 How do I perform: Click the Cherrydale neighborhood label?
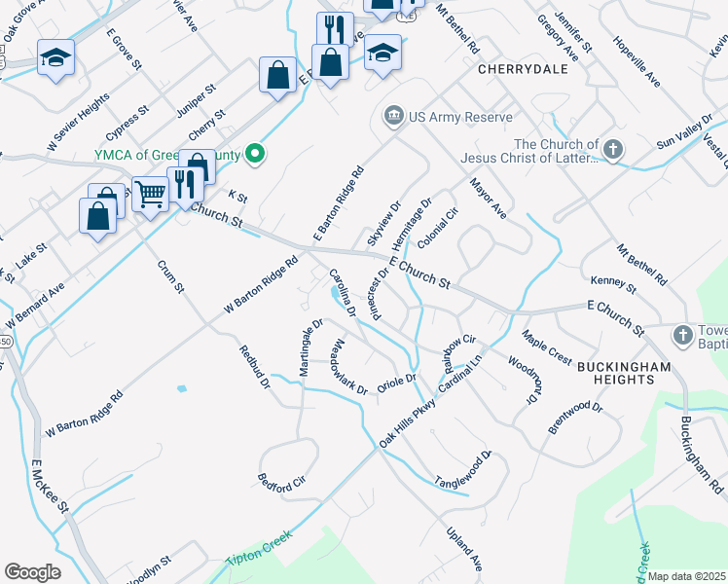point(523,69)
